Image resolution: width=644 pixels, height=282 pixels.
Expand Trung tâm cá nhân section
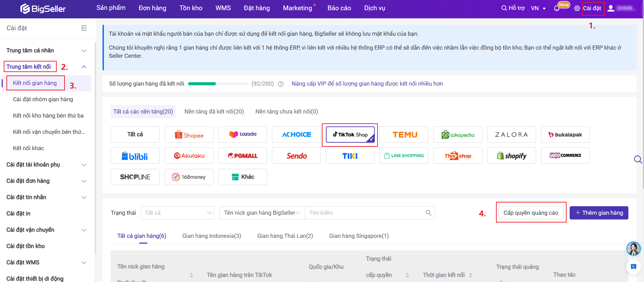(84, 51)
